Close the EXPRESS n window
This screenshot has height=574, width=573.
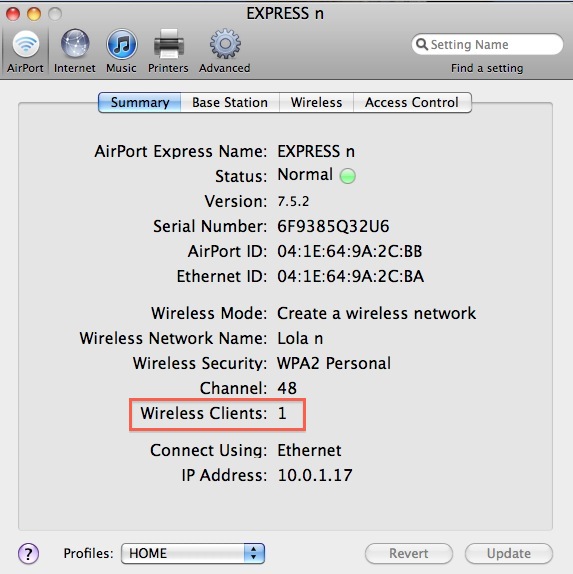[13, 14]
